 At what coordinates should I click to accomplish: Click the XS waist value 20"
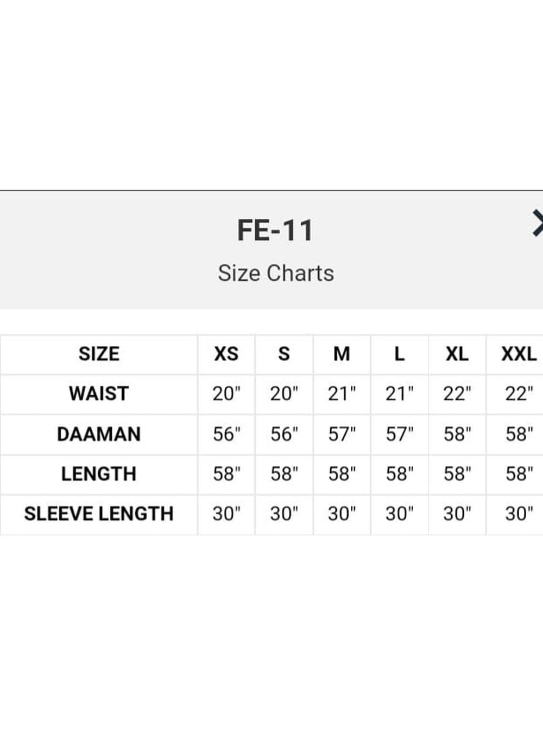point(226,394)
